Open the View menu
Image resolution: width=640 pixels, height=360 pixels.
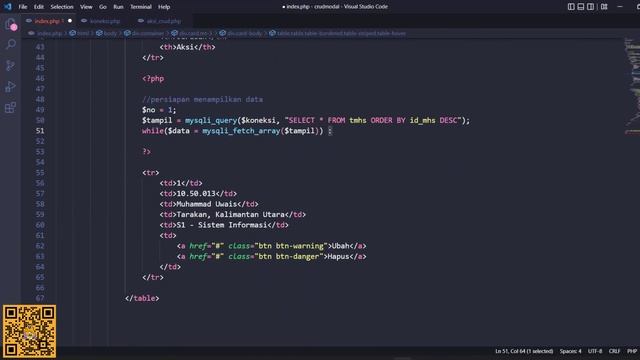(86, 7)
